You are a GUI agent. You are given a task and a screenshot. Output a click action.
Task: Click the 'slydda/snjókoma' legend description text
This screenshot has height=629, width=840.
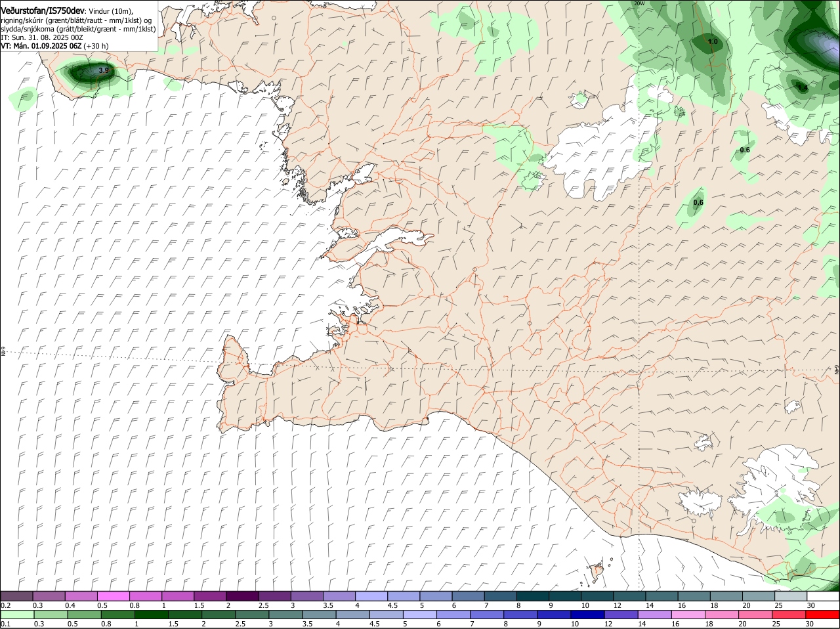coord(26,29)
